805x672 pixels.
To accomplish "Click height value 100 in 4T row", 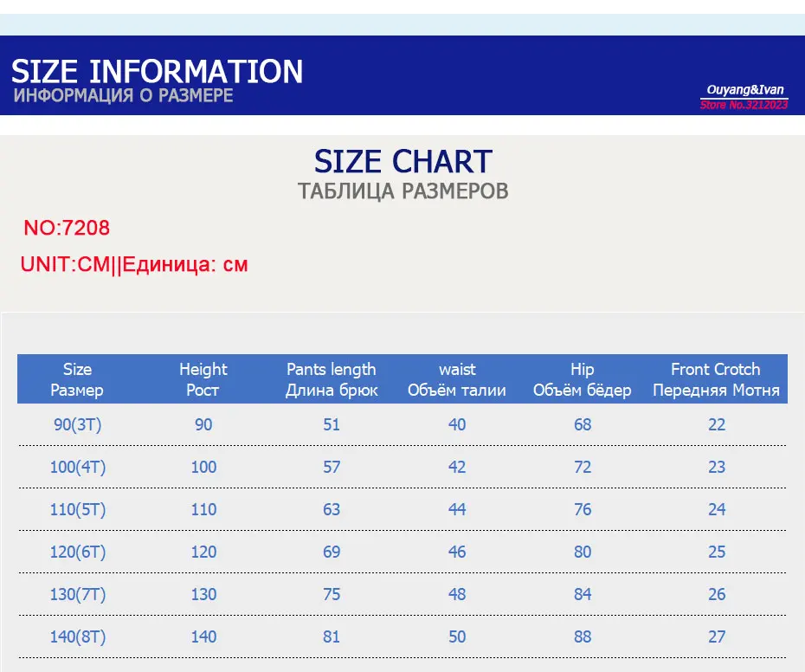I will [x=203, y=467].
